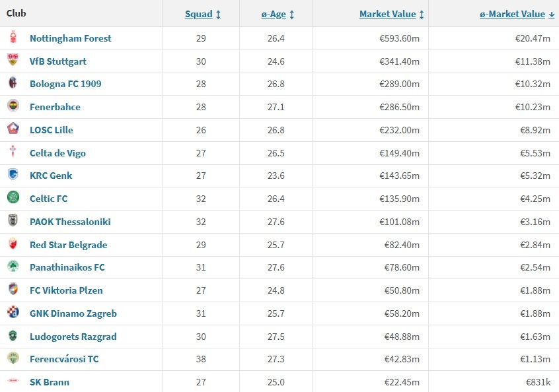Click the LOSC Lille crest icon
559x392 pixels.
point(13,130)
